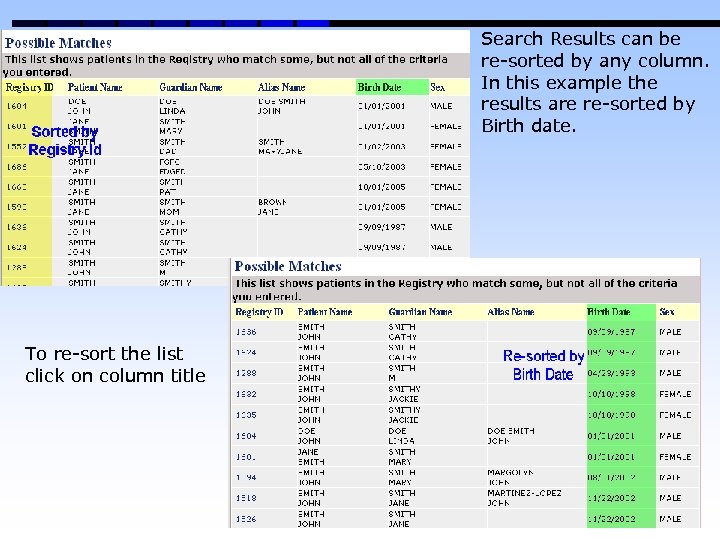Click the Birth Date header in top table
The width and height of the screenshot is (720, 540).
(379, 87)
